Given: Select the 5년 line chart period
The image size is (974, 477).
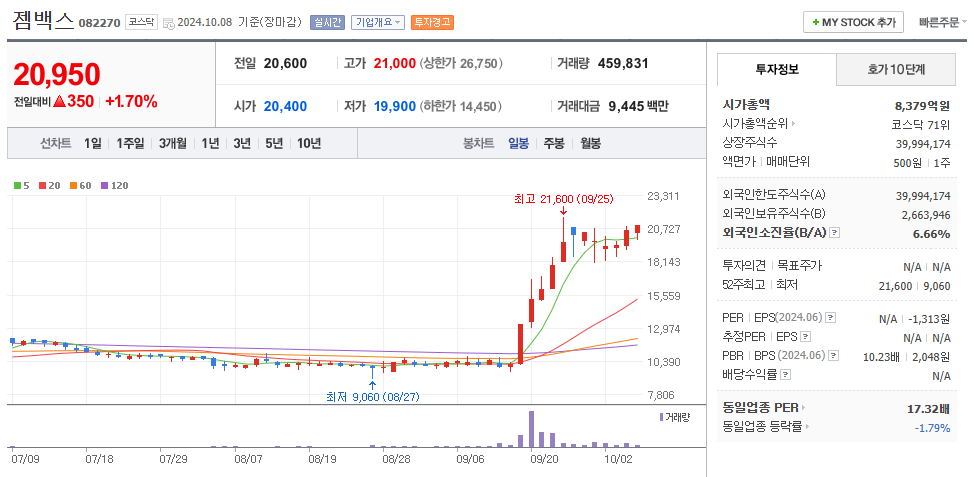Looking at the screenshot, I should (273, 143).
